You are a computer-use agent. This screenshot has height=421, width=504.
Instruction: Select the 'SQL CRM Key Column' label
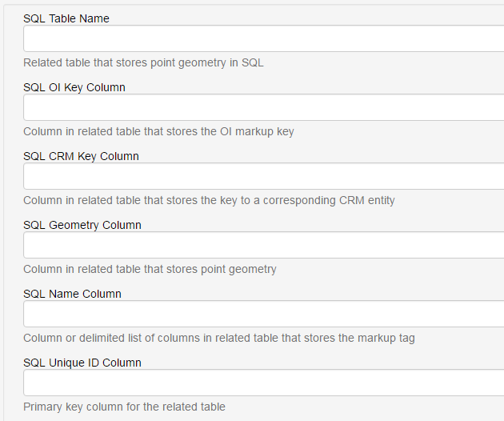81,156
